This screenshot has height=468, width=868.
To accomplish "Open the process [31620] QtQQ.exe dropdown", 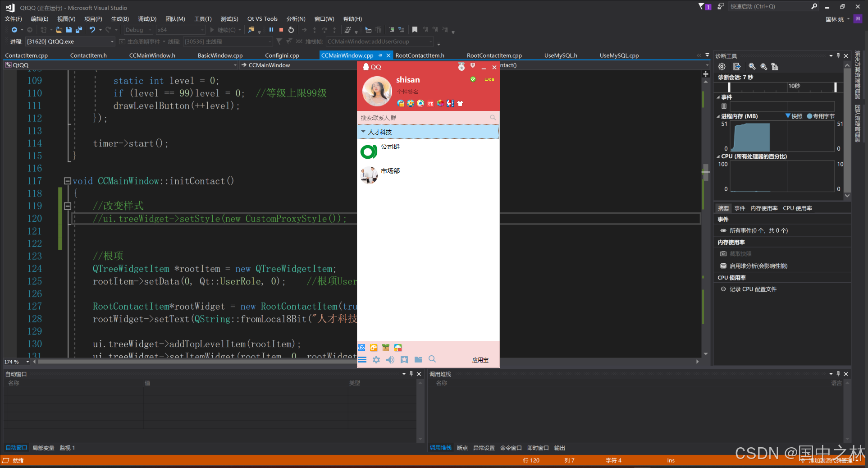I will point(70,41).
